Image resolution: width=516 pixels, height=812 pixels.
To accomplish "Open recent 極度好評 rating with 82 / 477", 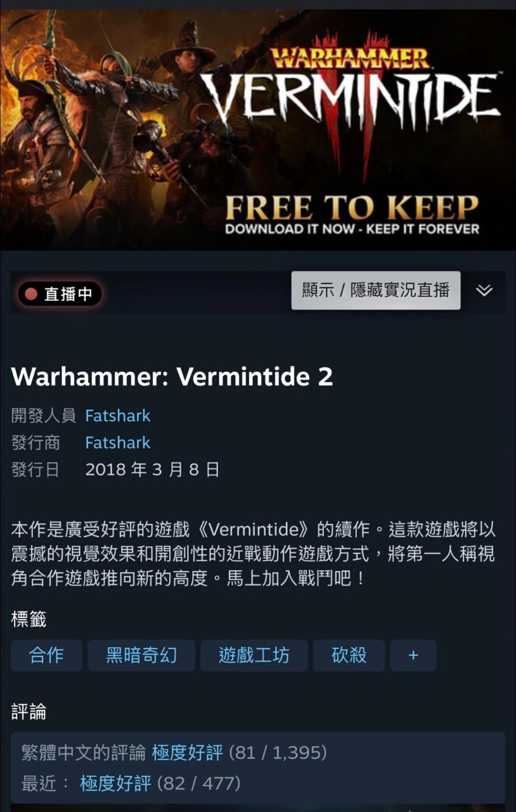I will click(116, 783).
